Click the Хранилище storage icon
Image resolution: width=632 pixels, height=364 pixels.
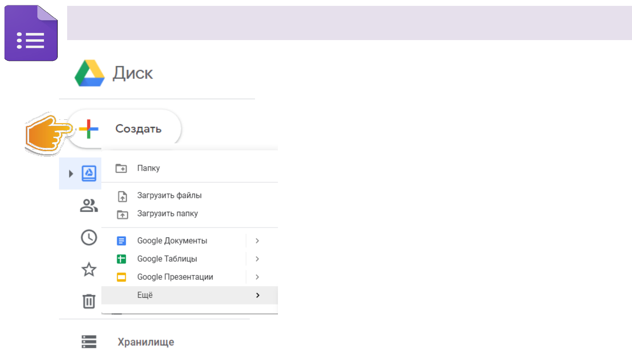tap(89, 342)
